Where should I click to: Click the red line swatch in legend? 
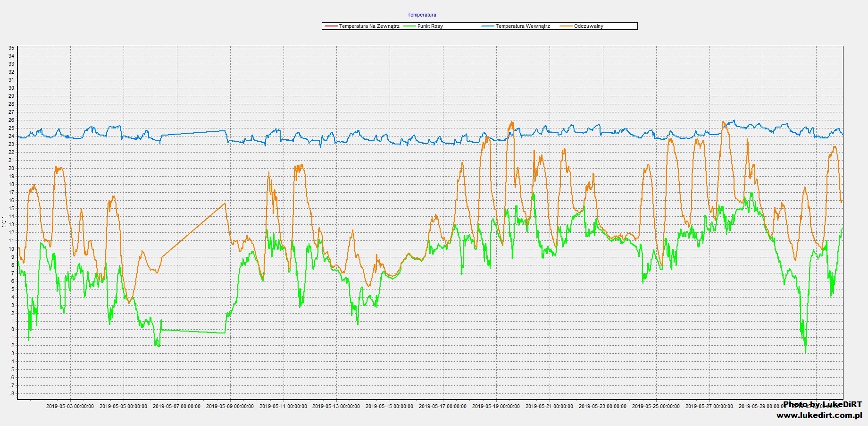coord(330,26)
